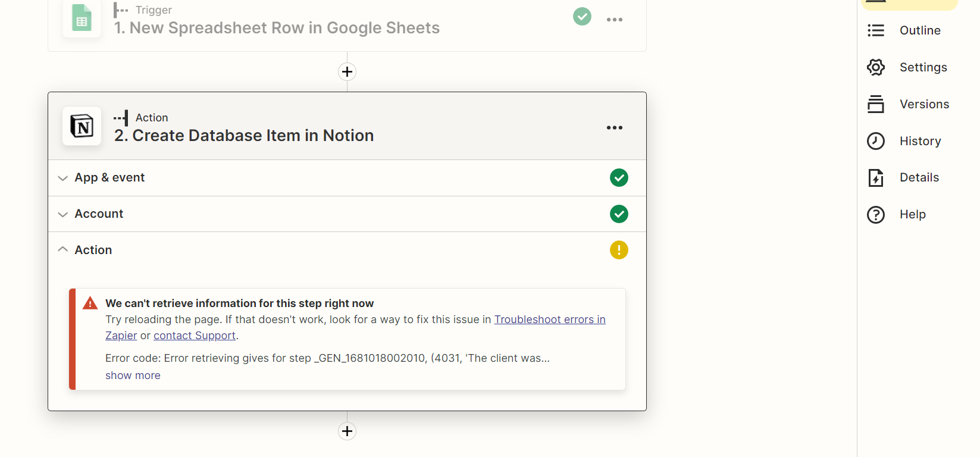This screenshot has width=980, height=457.
Task: Click the Error code message text
Action: (x=327, y=358)
